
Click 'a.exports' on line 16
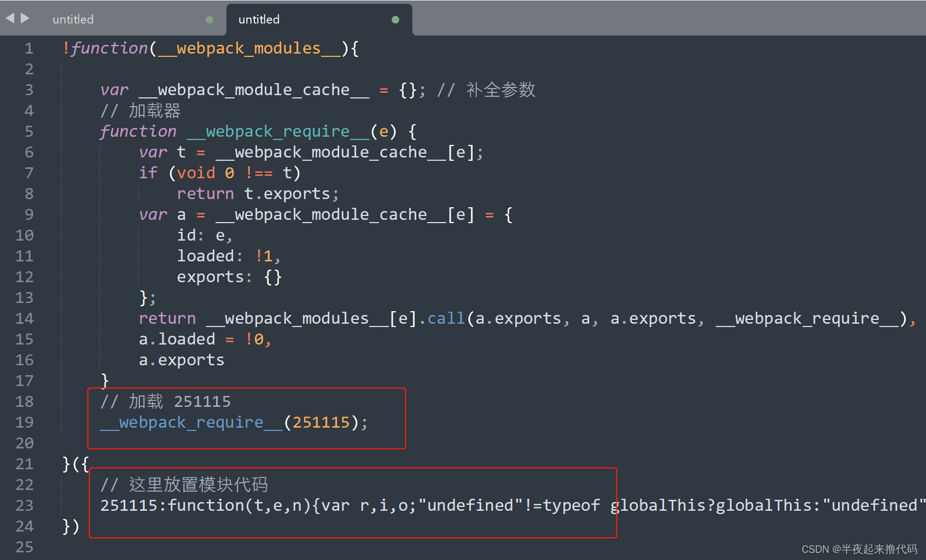(182, 360)
